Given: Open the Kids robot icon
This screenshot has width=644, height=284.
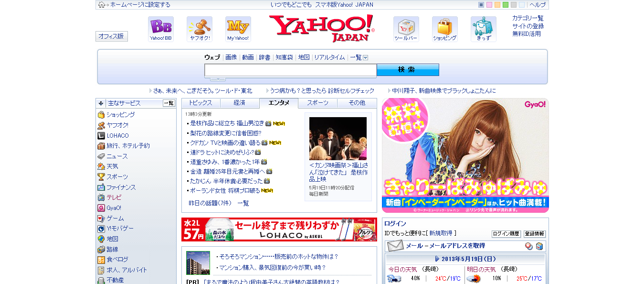Looking at the screenshot, I should tap(484, 29).
